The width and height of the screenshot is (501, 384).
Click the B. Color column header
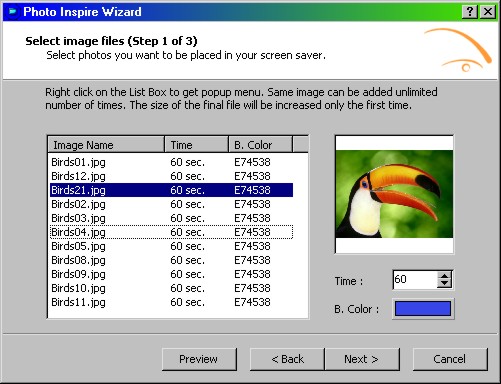coord(260,145)
